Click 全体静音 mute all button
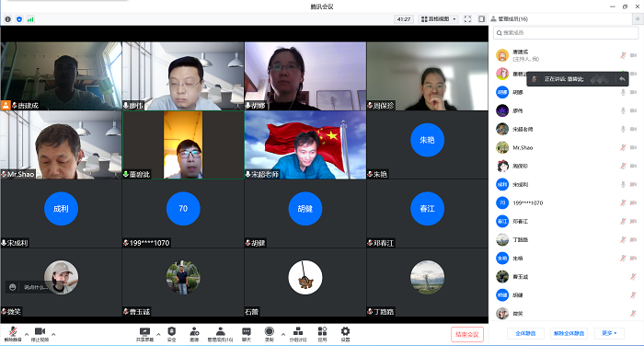The height and width of the screenshot is (346, 644). (525, 333)
